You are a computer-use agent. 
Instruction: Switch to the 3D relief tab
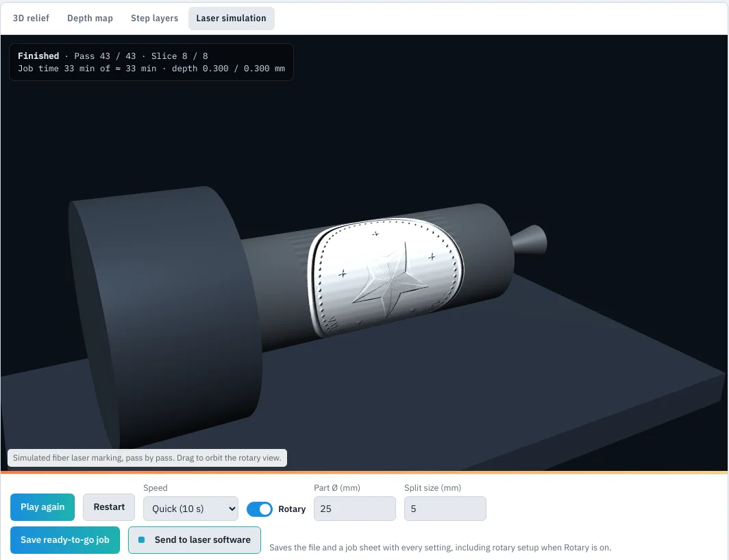click(31, 18)
